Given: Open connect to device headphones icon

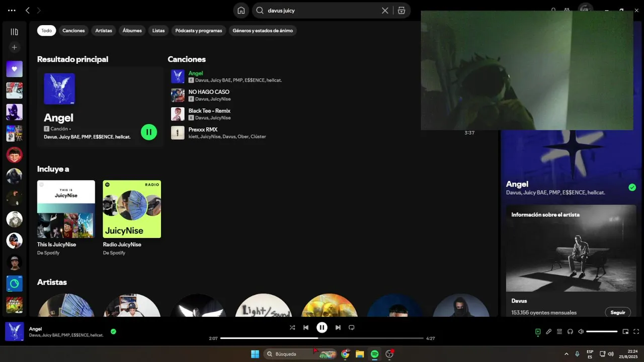Looking at the screenshot, I should tap(570, 331).
